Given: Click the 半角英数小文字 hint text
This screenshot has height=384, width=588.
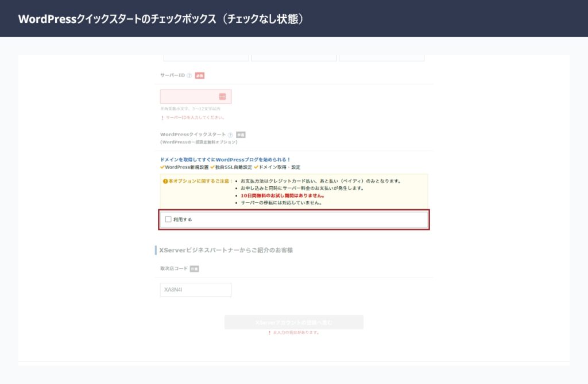Looking at the screenshot, I should pyautogui.click(x=190, y=109).
